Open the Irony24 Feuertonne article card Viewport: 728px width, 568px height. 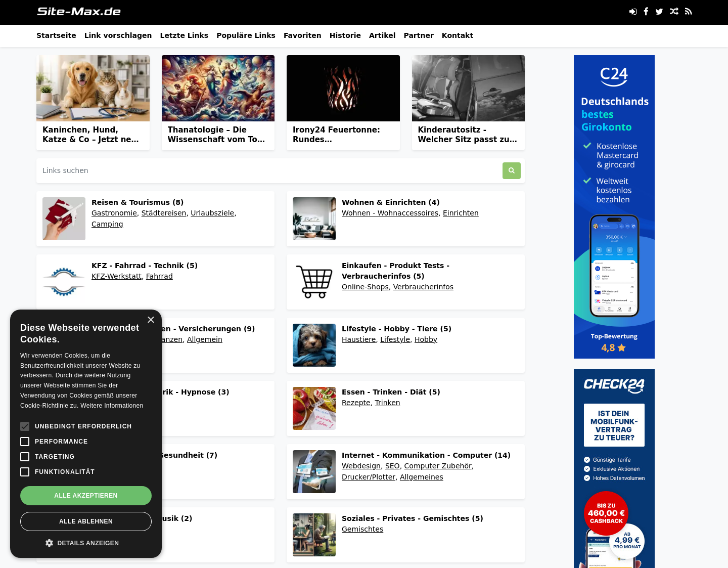[x=343, y=103]
